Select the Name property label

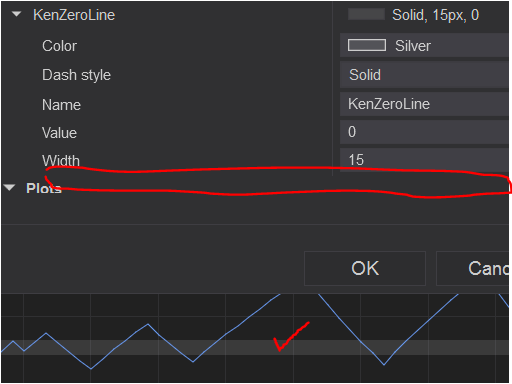(x=61, y=105)
